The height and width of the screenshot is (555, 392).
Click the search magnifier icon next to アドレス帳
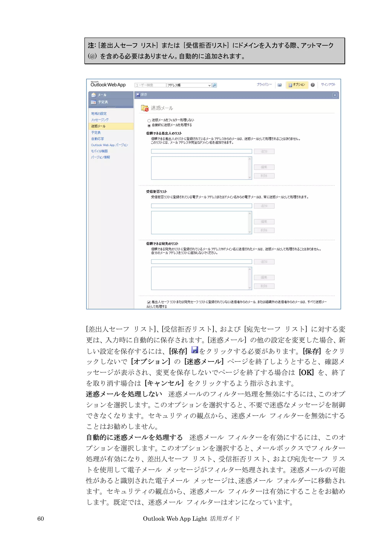click(214, 85)
